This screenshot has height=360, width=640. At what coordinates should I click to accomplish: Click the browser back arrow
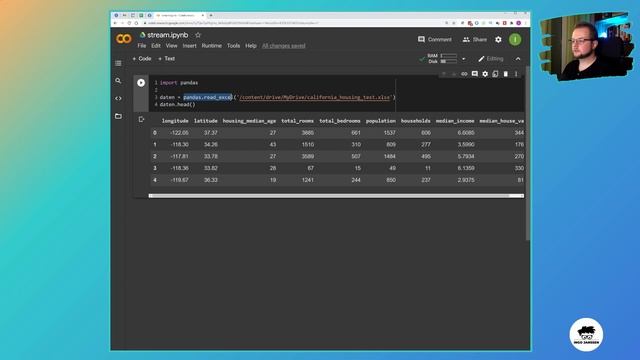point(115,23)
